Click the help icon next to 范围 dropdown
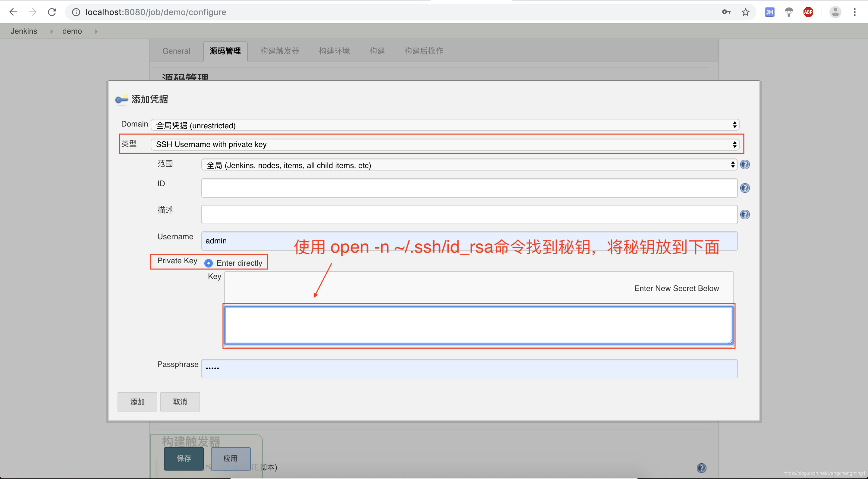Viewport: 868px width, 479px height. point(745,165)
